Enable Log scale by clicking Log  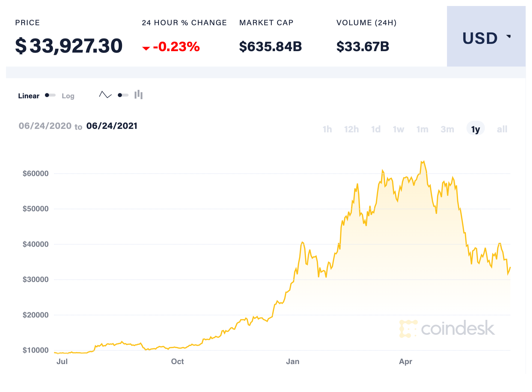[68, 96]
